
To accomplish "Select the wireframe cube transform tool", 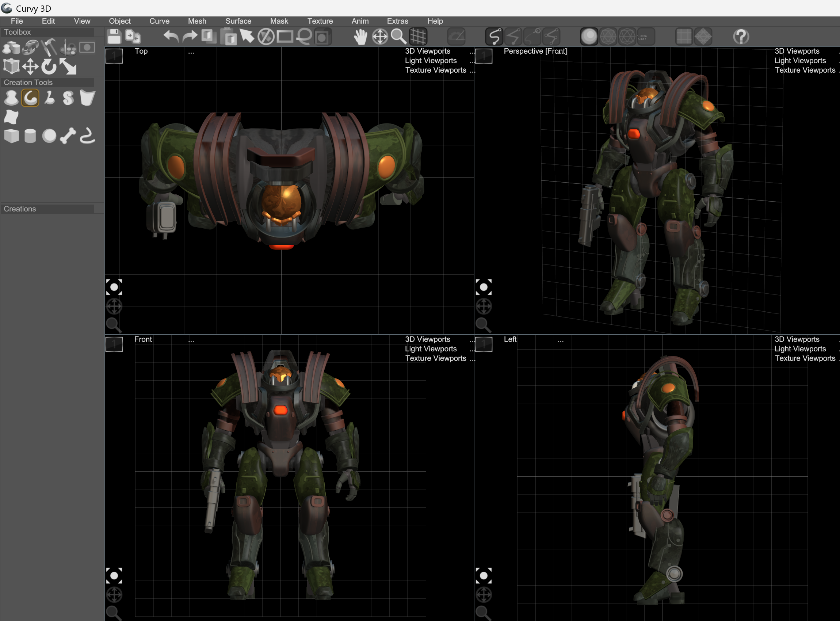I will 11,66.
